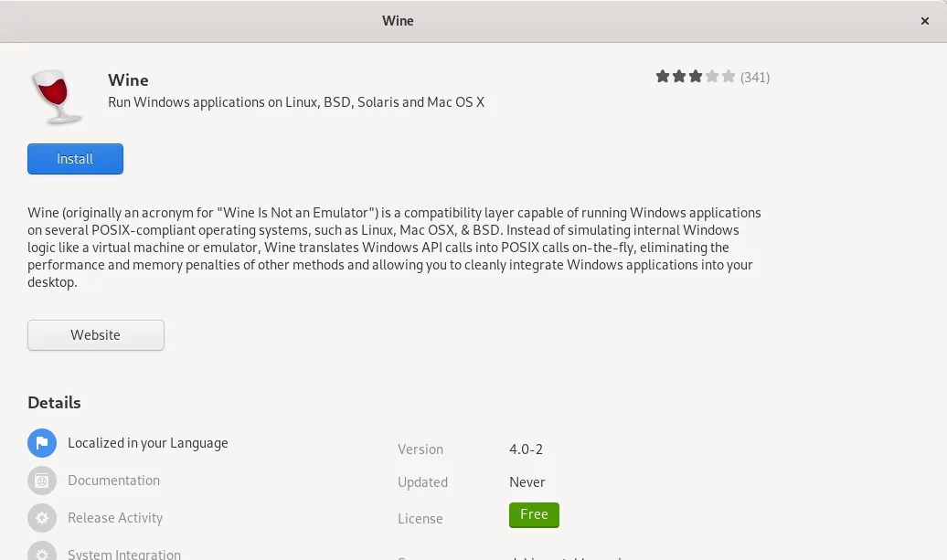Click the Release Activity gear icon
The image size is (947, 560).
[42, 518]
